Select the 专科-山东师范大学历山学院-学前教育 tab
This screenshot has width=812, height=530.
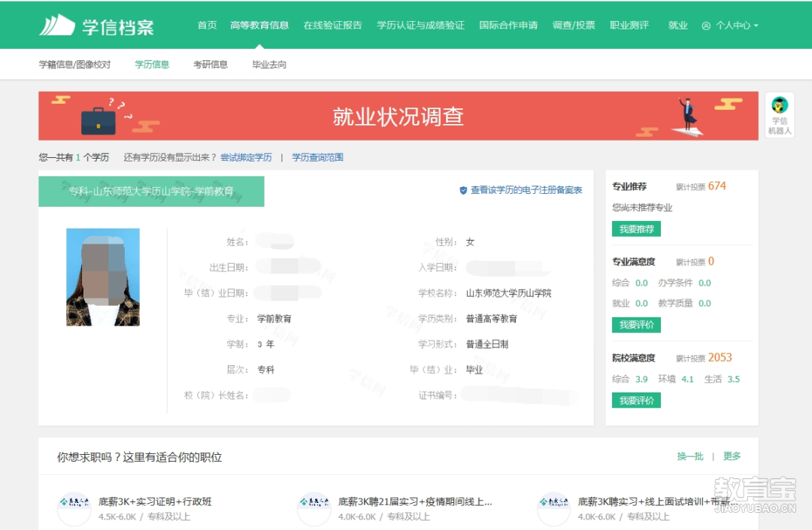click(151, 192)
